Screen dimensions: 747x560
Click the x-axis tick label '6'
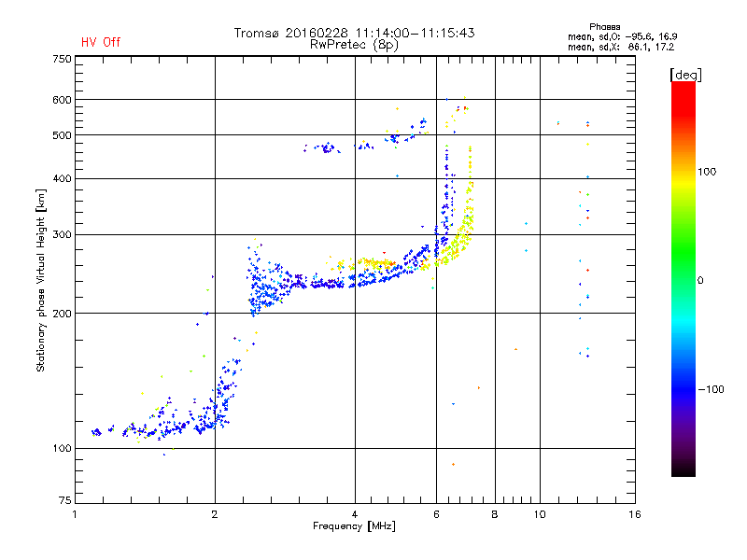[436, 514]
